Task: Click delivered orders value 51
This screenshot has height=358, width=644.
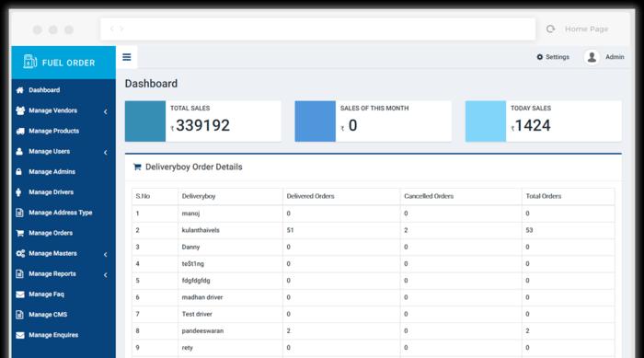Action: [x=290, y=230]
